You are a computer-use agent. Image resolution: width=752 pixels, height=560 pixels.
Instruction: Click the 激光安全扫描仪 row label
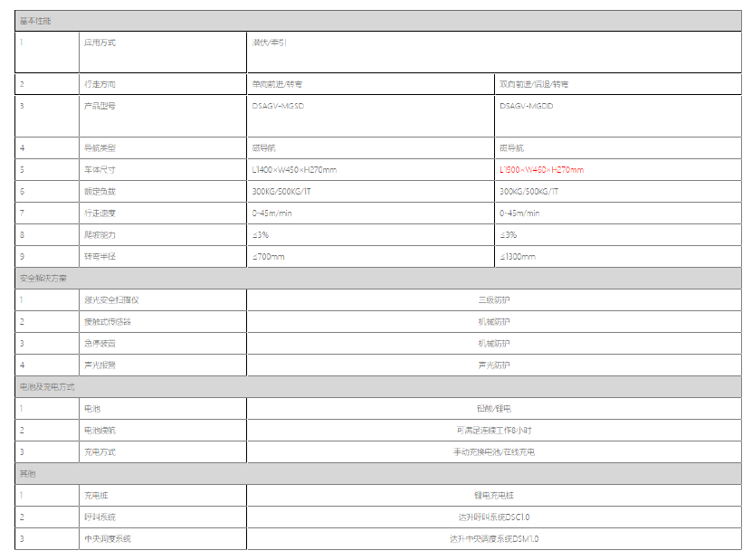(x=111, y=299)
